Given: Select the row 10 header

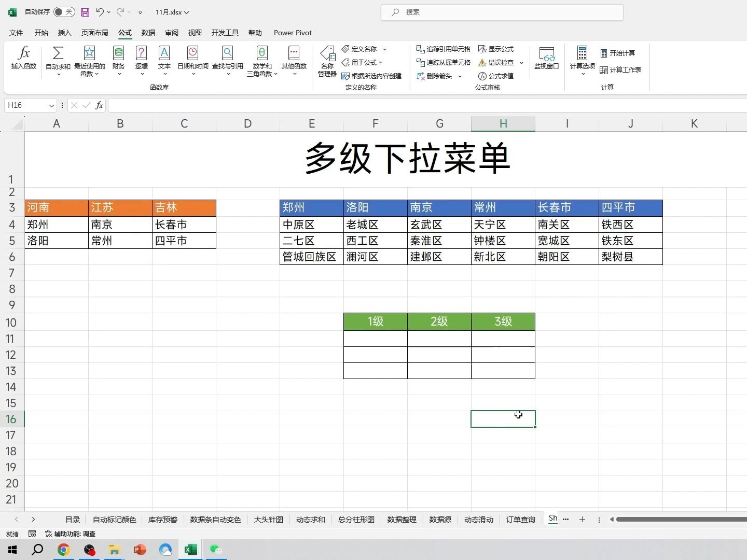Looking at the screenshot, I should pos(11,322).
